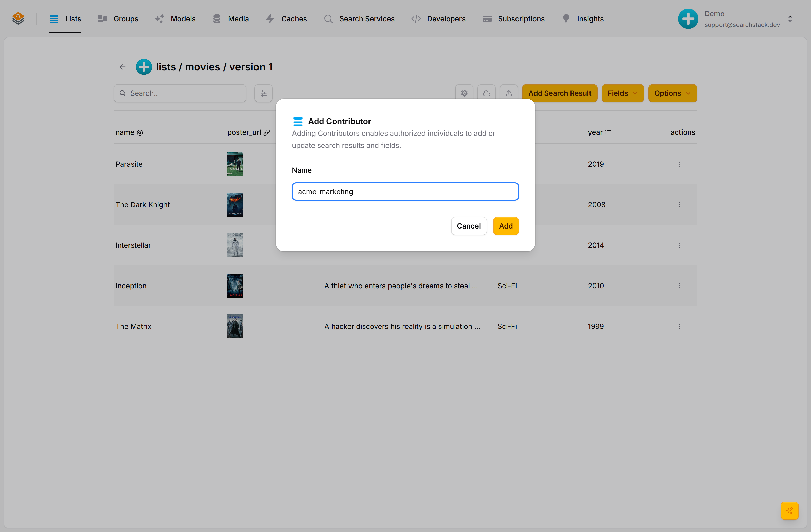Open actions menu for The Matrix

tap(679, 326)
